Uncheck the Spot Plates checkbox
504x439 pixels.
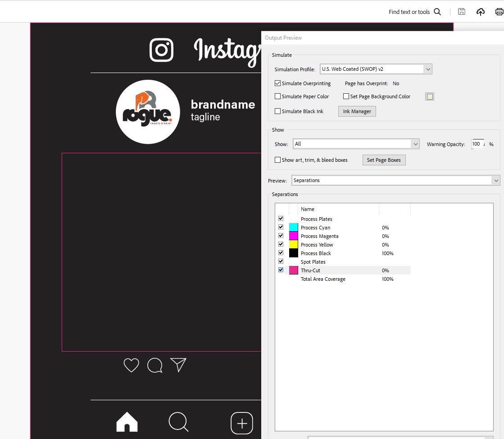point(281,261)
